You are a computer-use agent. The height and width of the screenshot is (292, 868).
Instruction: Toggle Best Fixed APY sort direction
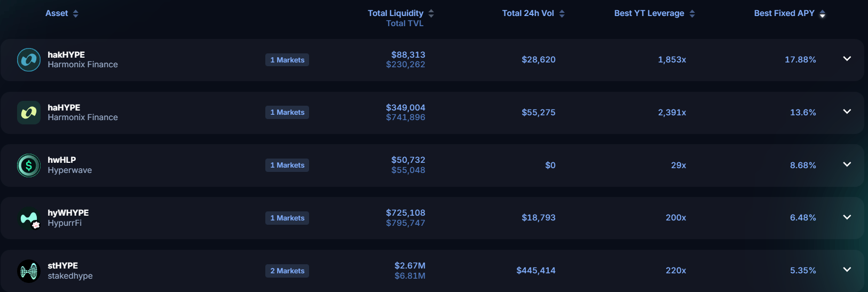tap(823, 13)
